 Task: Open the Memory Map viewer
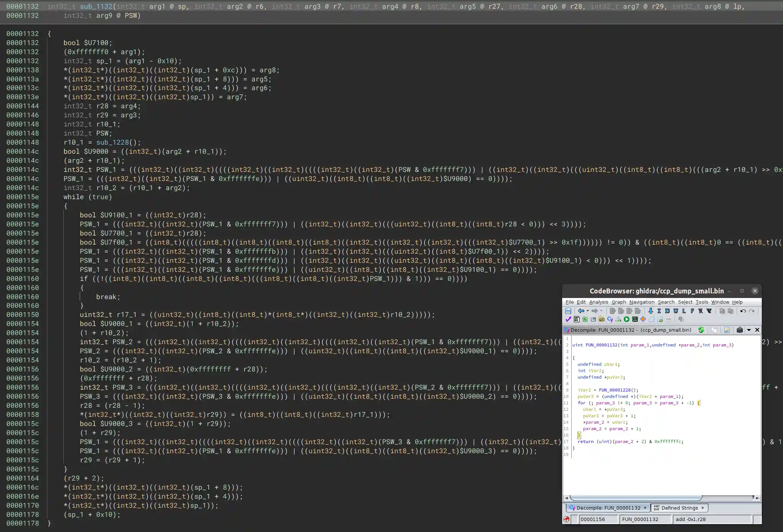(635, 319)
